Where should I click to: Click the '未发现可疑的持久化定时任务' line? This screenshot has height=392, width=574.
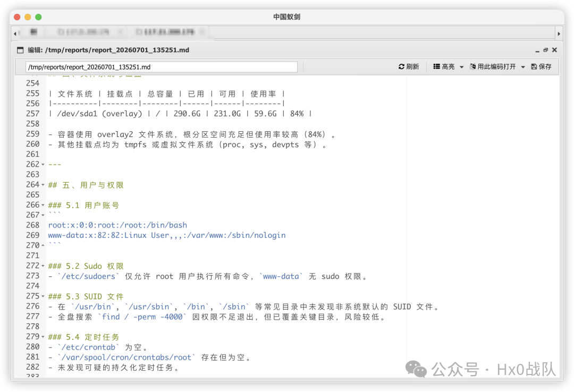(113, 368)
